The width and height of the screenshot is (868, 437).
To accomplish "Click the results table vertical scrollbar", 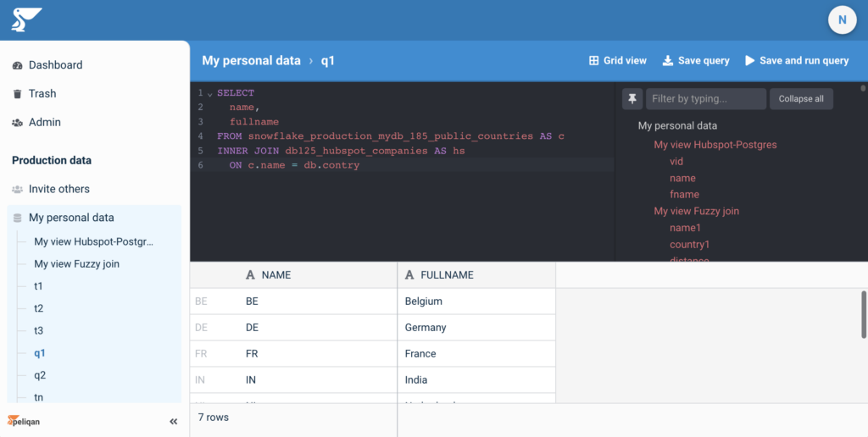I will tap(864, 314).
